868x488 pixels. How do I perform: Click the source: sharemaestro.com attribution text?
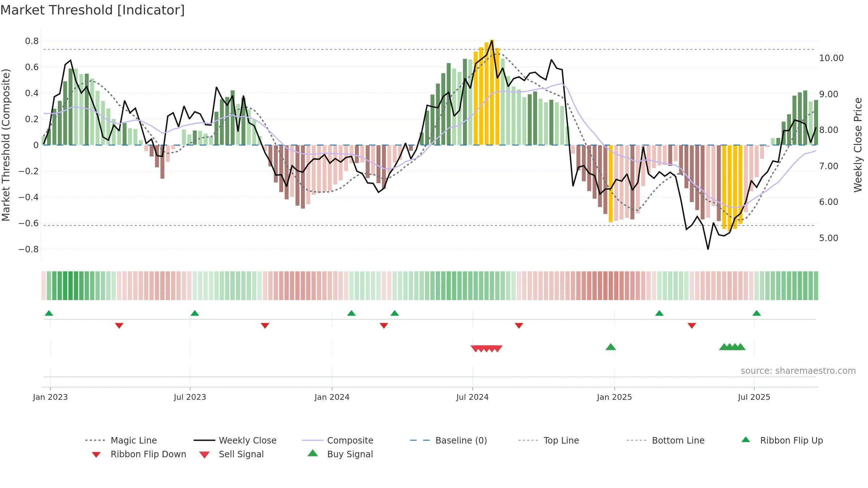coord(798,371)
